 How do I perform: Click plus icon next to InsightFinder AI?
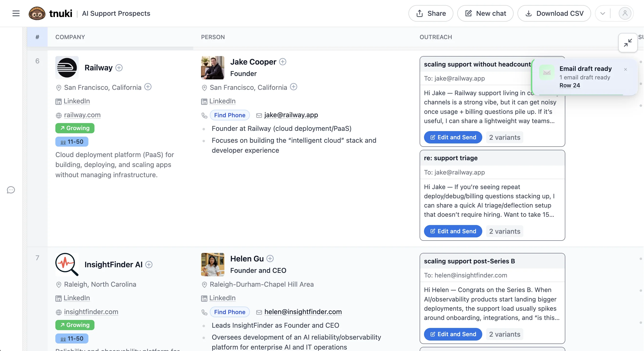pyautogui.click(x=149, y=264)
